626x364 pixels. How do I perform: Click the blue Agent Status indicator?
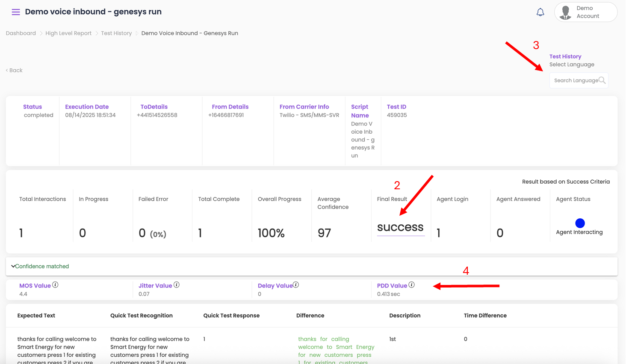580,223
